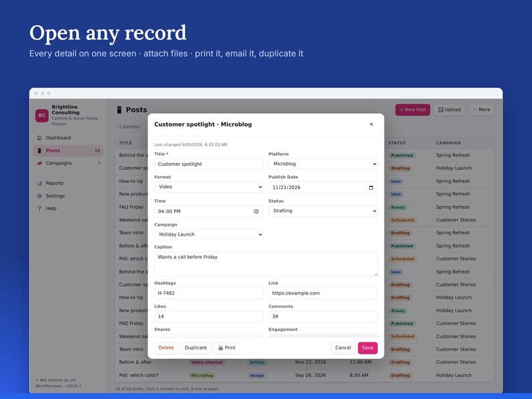The height and width of the screenshot is (399, 532).
Task: Open the Platform dropdown
Action: pos(323,164)
